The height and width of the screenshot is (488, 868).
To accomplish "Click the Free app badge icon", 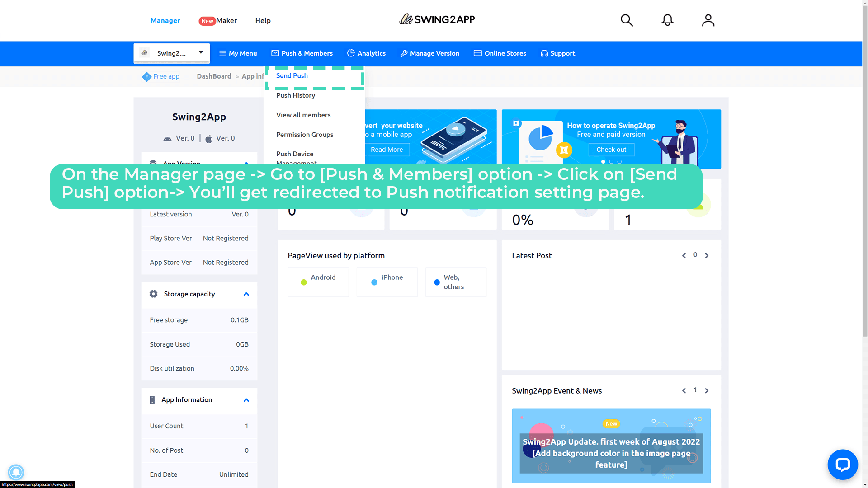I will point(146,77).
